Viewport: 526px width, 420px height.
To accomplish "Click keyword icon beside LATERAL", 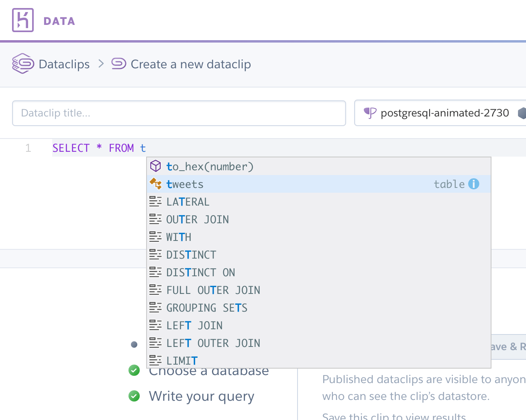I will coord(155,202).
